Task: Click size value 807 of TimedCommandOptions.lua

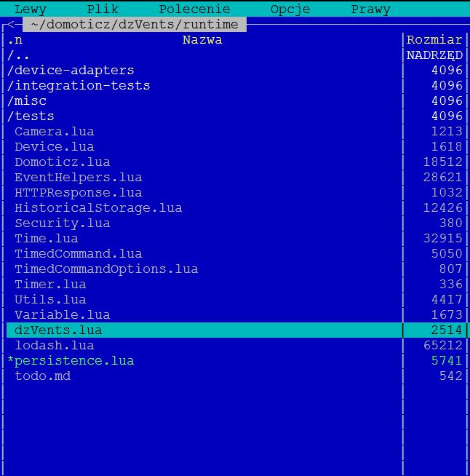Action: [x=450, y=269]
